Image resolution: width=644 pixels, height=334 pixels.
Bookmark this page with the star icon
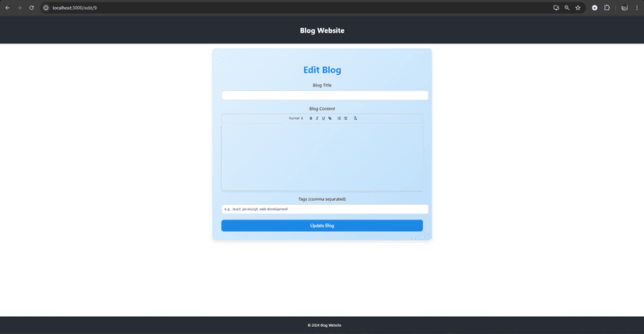point(578,8)
